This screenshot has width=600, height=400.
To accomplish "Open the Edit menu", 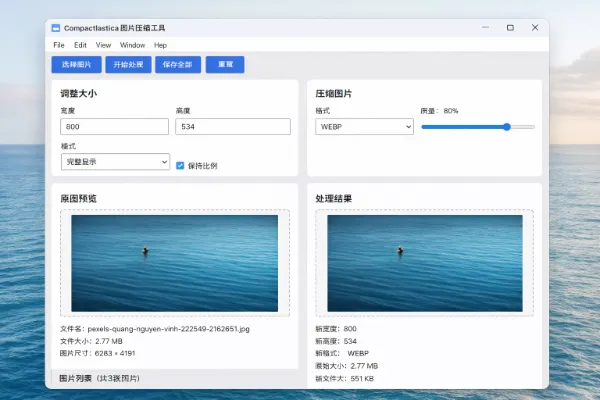I will pyautogui.click(x=80, y=45).
